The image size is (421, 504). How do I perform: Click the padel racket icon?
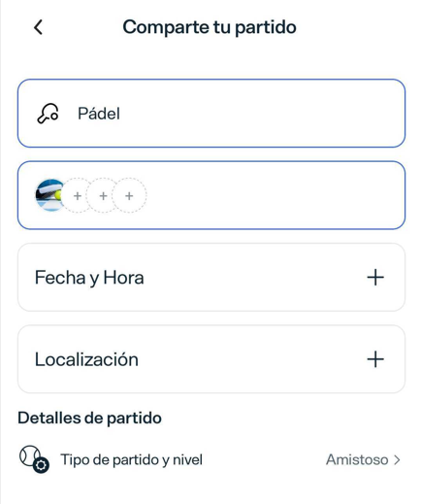(48, 114)
